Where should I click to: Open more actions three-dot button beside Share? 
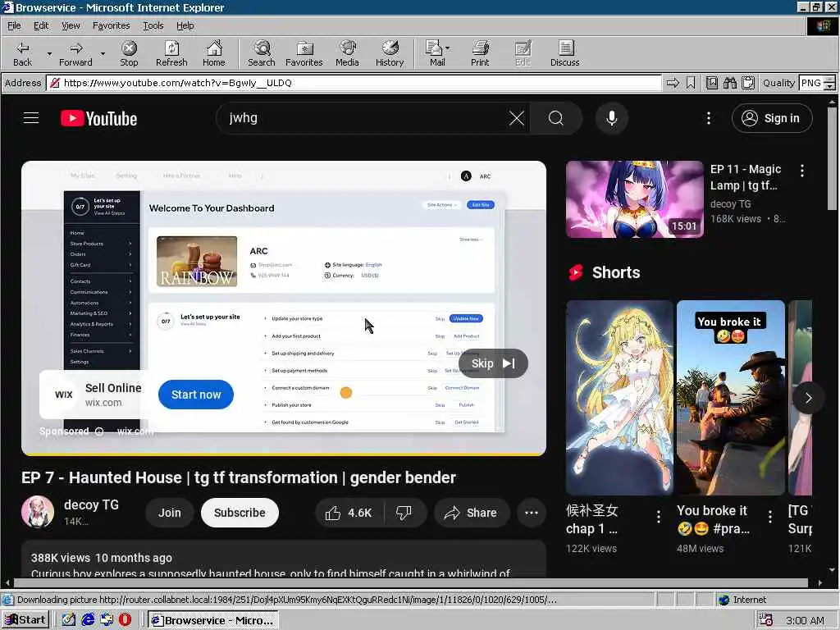click(531, 513)
